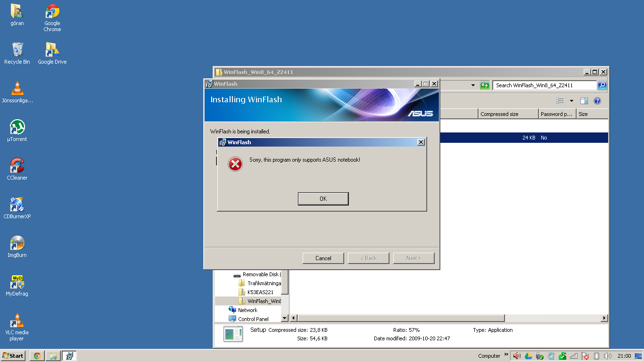Image resolution: width=644 pixels, height=362 pixels.
Task: Close the WinFlash error message box
Action: pos(421,142)
